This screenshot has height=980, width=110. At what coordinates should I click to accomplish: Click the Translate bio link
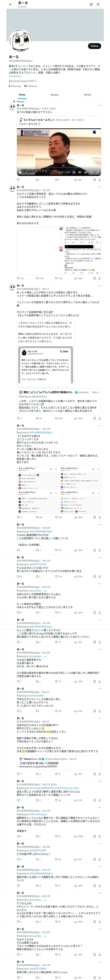tap(15, 76)
